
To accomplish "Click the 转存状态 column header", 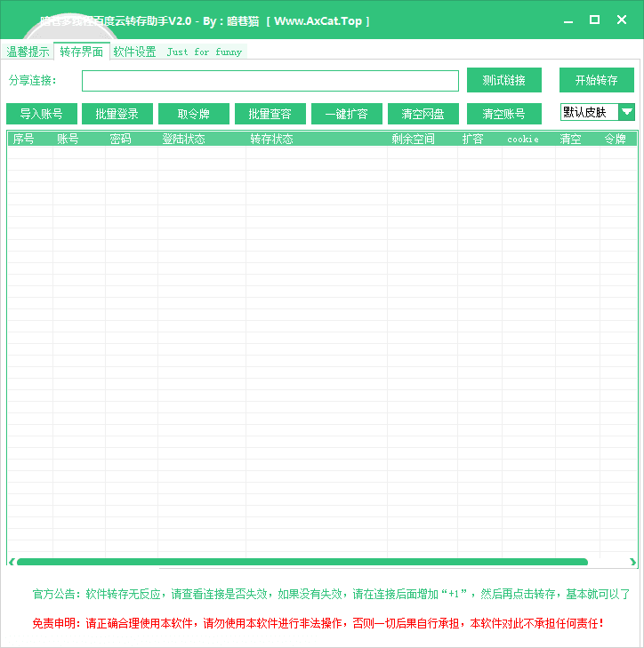I will 271,139.
